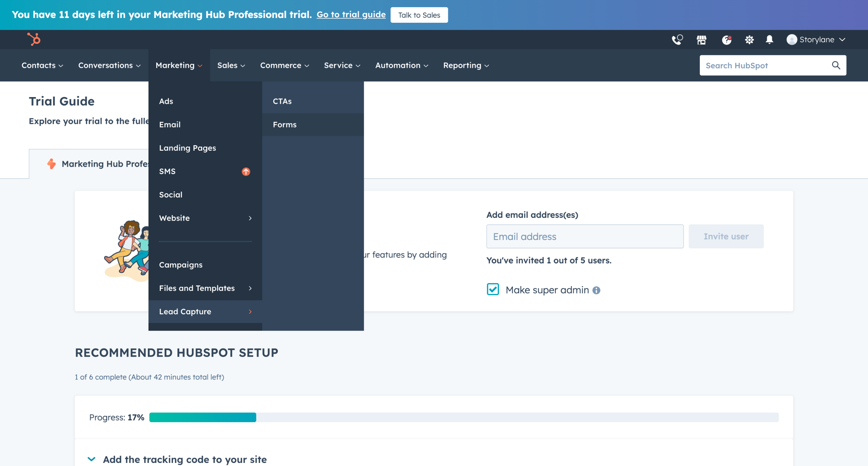Select Lead Capture menu item
Image resolution: width=868 pixels, height=466 pixels.
[x=205, y=312]
